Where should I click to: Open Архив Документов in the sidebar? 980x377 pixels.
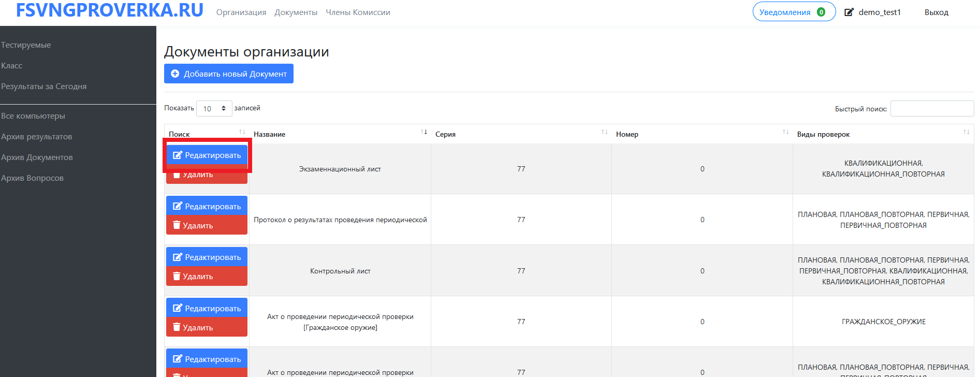coord(37,157)
